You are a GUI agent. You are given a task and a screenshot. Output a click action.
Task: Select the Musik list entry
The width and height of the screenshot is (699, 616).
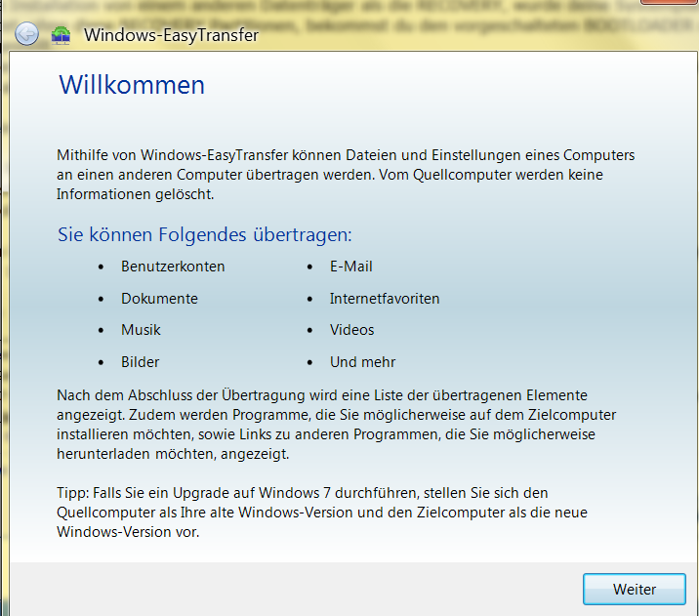[x=141, y=330]
